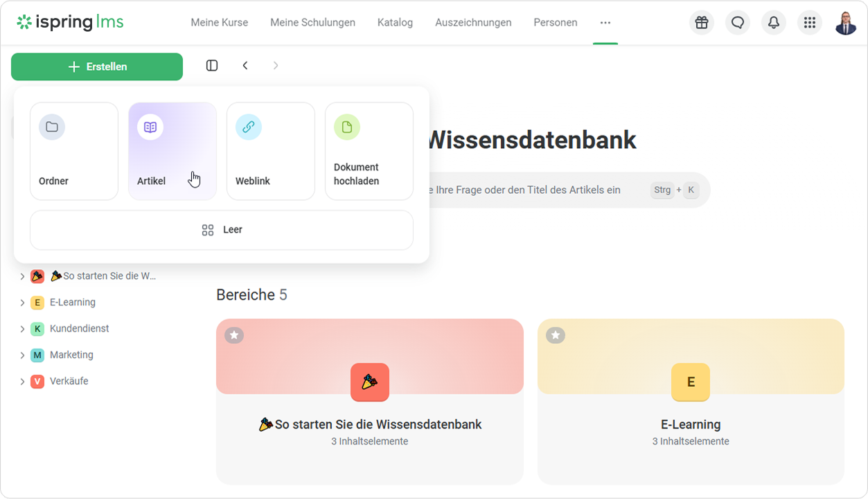Open the user profile avatar
Image resolution: width=868 pixels, height=499 pixels.
pos(846,23)
